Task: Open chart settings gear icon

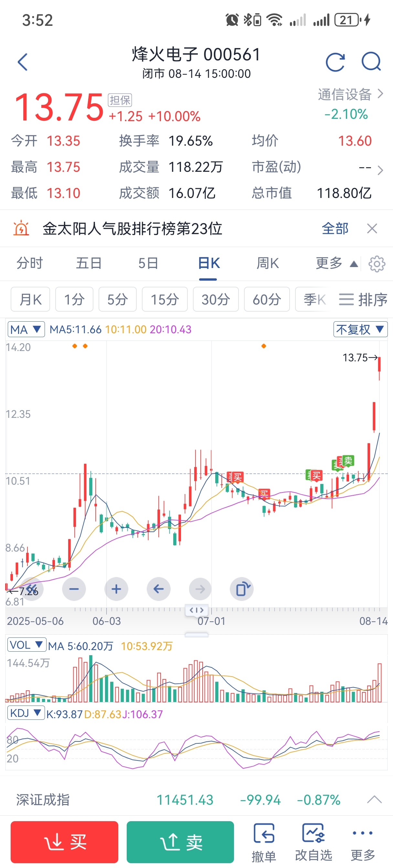Action: [377, 264]
